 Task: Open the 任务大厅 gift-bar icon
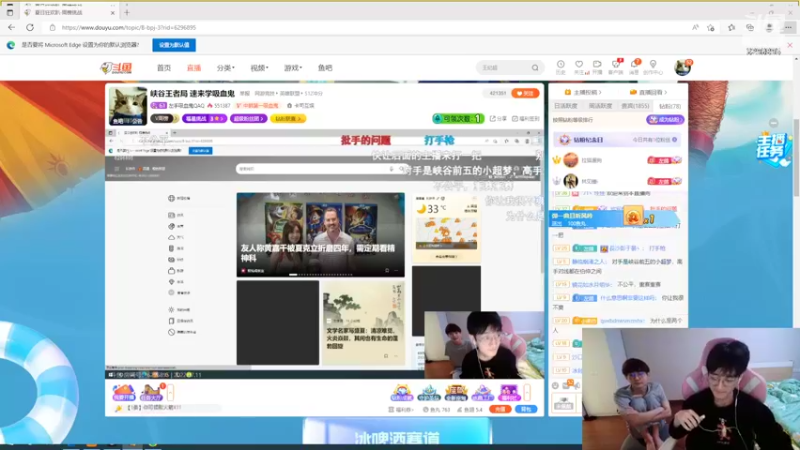(151, 392)
